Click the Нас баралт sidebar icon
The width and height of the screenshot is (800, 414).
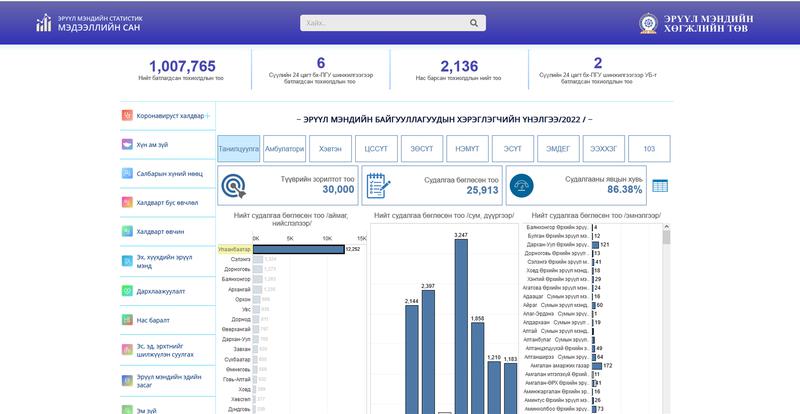coord(127,320)
